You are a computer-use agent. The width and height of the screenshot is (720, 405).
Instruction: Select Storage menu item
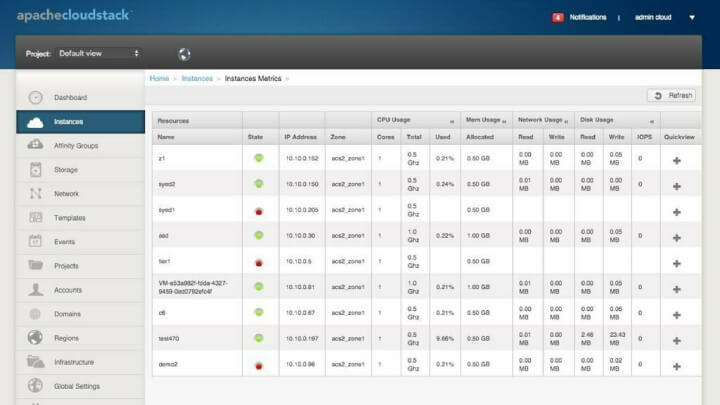pyautogui.click(x=80, y=169)
